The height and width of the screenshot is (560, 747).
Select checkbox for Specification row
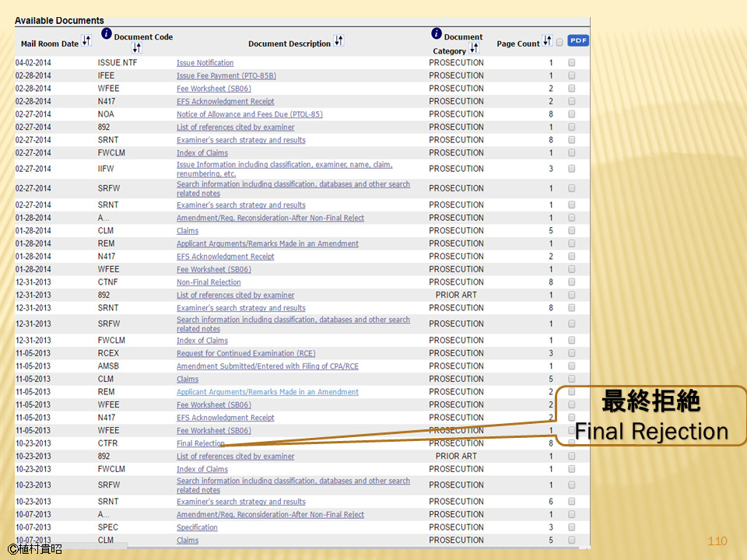click(572, 527)
